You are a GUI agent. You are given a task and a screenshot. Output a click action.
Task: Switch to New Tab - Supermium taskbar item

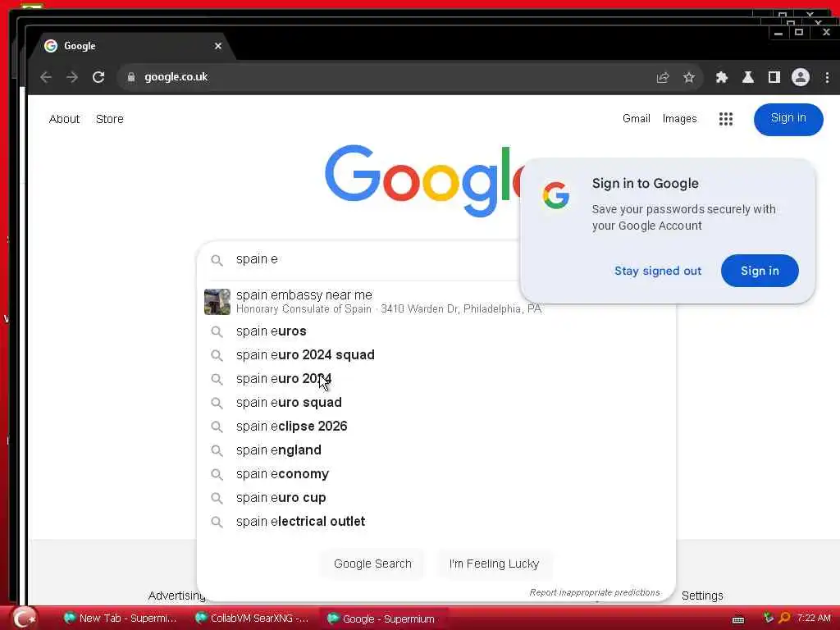tap(120, 619)
